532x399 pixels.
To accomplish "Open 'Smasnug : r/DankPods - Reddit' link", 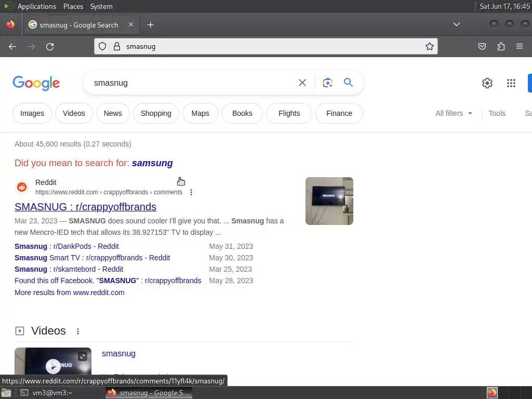I will [66, 246].
